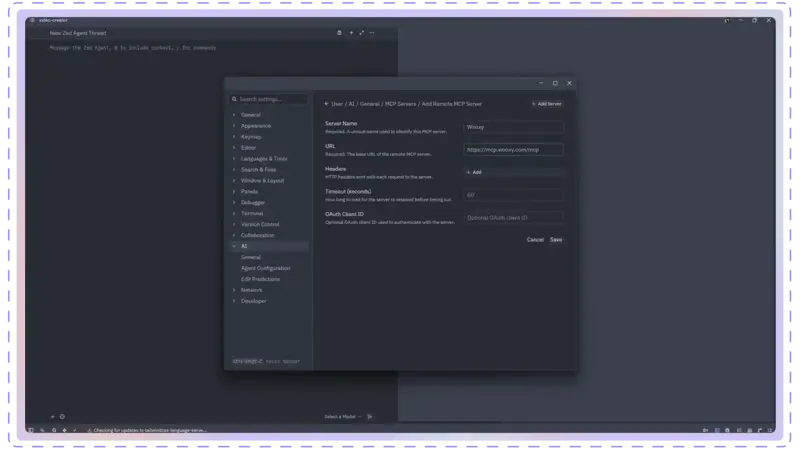Click the focus navbar shortcut hint
The width and height of the screenshot is (800, 450).
(x=266, y=361)
